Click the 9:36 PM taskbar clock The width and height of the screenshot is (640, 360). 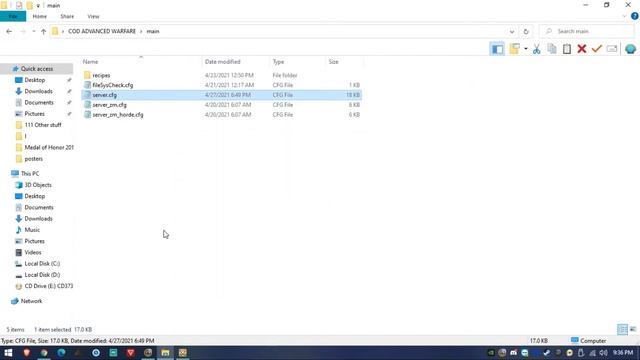(x=623, y=353)
